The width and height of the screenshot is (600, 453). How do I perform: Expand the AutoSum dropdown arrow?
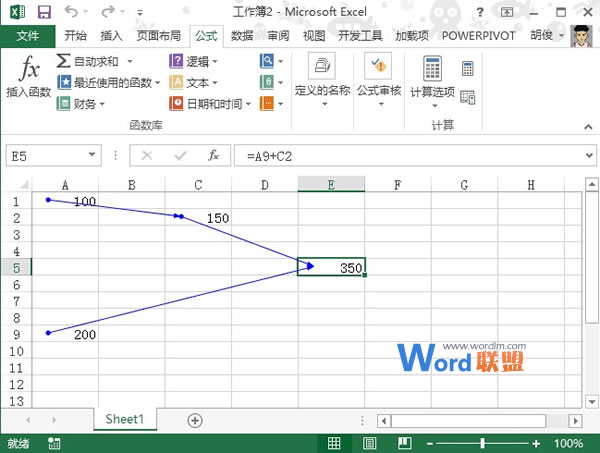click(130, 61)
